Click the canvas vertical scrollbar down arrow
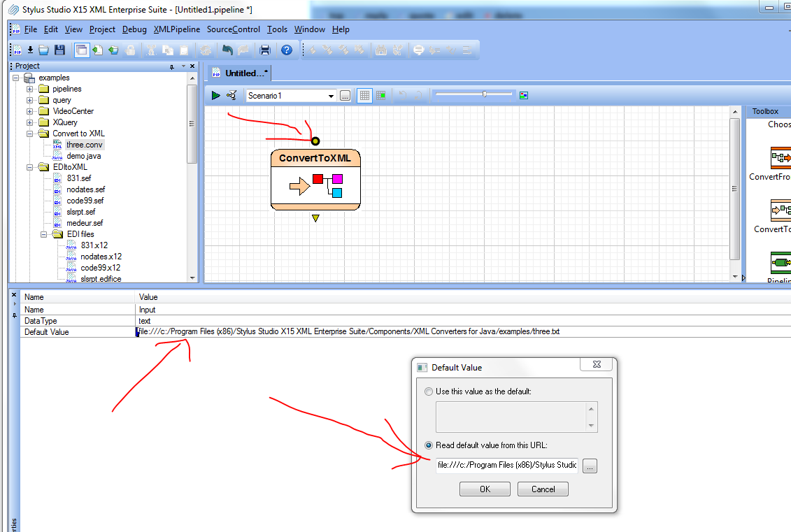 pyautogui.click(x=735, y=277)
